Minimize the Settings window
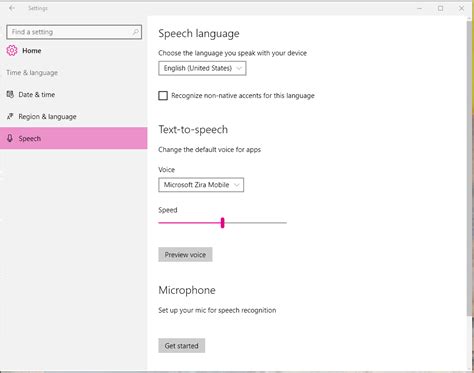 click(x=420, y=8)
